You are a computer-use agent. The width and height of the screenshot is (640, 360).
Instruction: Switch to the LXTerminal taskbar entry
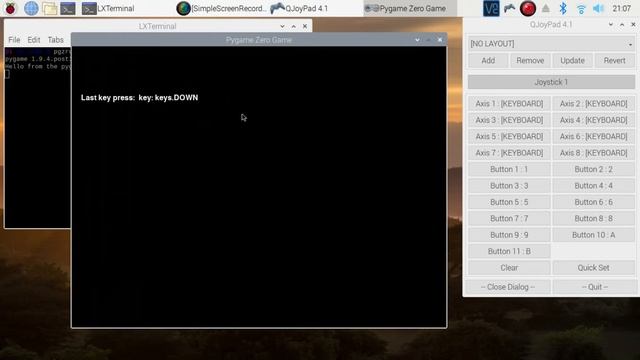(x=108, y=8)
